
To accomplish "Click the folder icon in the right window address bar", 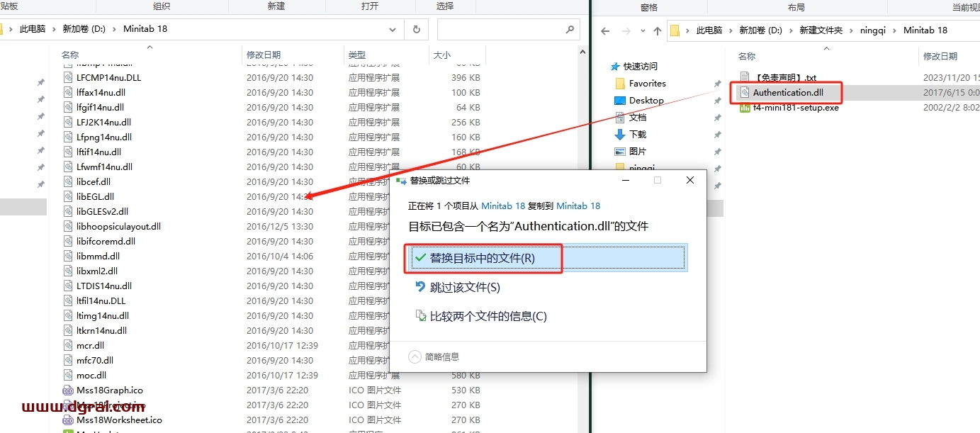I will tap(675, 30).
